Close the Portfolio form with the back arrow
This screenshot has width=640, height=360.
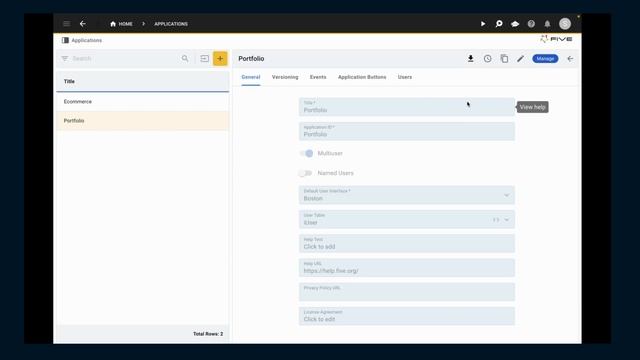click(570, 58)
